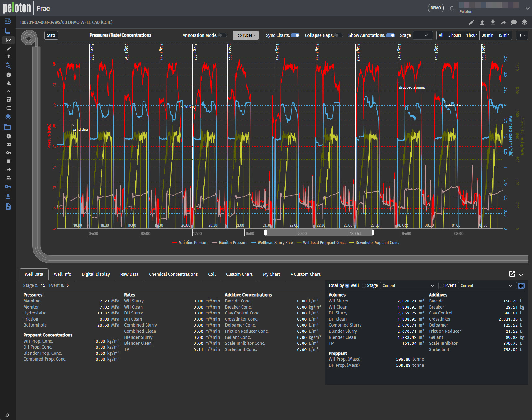Open the Raw Data tab
The image size is (532, 420).
(129, 274)
